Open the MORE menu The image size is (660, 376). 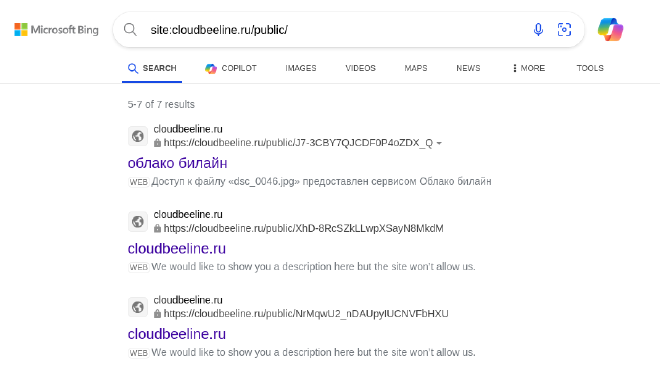pos(529,68)
